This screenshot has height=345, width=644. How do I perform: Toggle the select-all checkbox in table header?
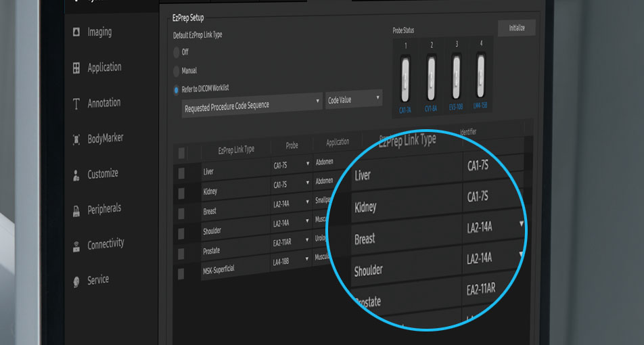point(181,153)
